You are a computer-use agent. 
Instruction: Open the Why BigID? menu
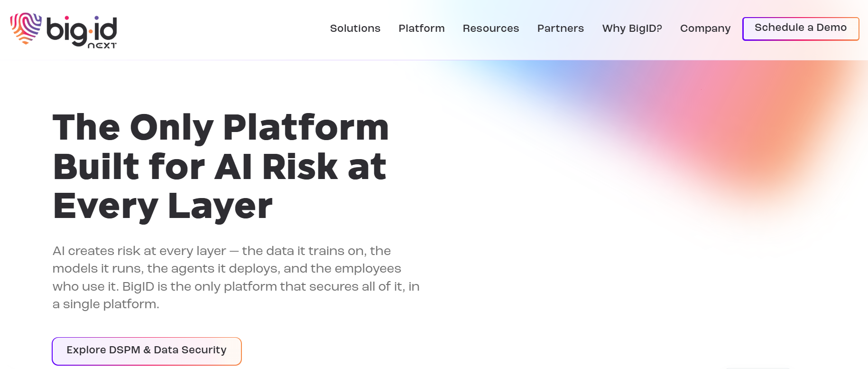(x=632, y=28)
